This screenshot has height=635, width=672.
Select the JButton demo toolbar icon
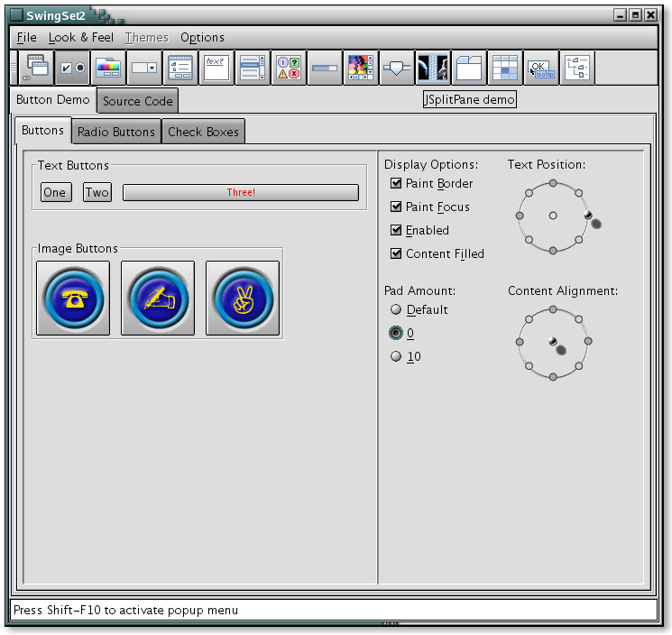pyautogui.click(x=72, y=68)
